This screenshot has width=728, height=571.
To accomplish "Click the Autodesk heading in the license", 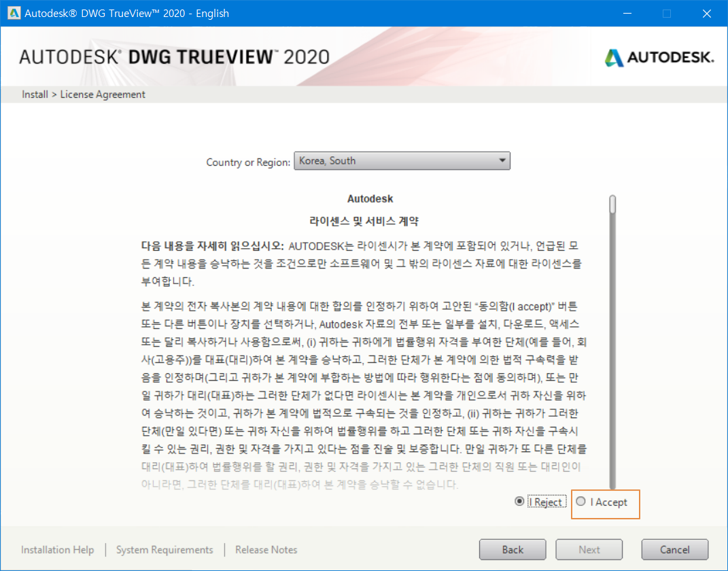I will pos(370,198).
